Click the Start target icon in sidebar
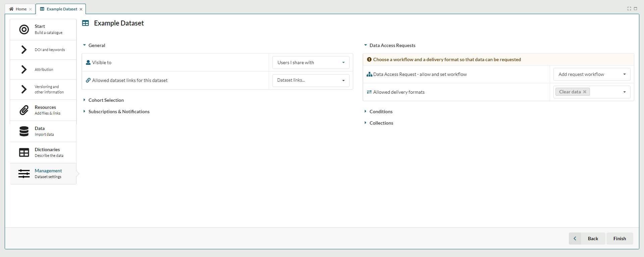Viewport: 644px width, 257px height. tap(24, 30)
